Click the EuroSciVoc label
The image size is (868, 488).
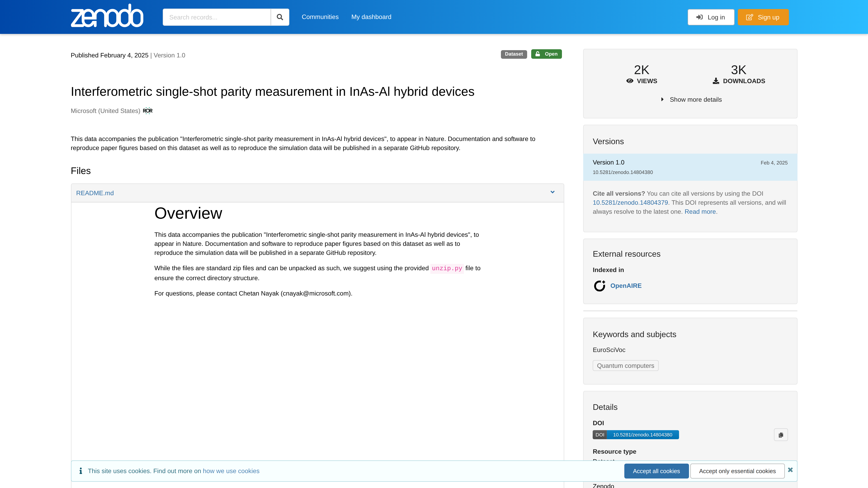point(609,350)
